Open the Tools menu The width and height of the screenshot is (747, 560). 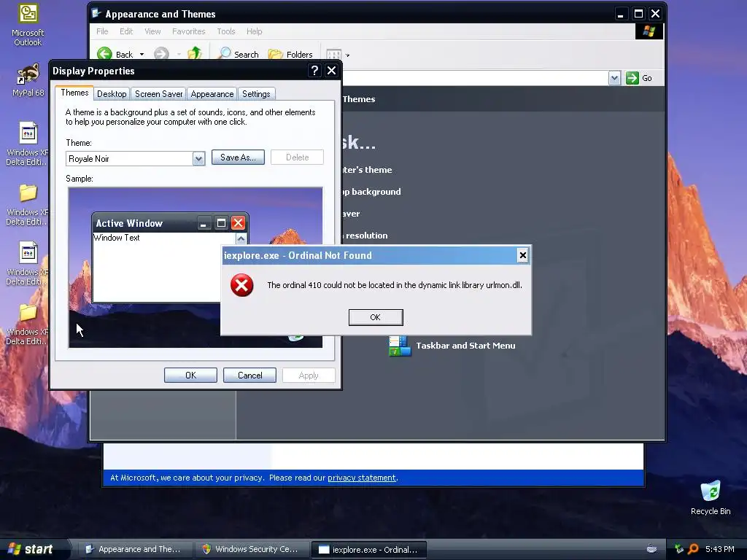point(226,31)
